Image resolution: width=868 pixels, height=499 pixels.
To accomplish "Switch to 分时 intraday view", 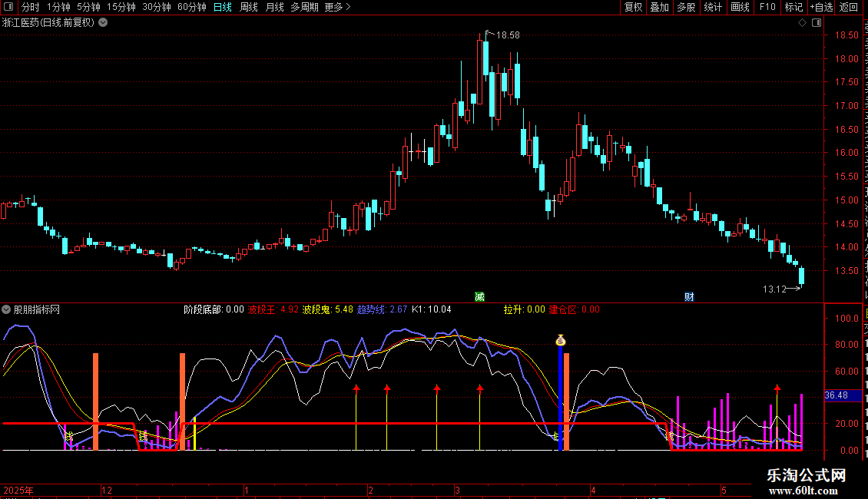I will tap(31, 7).
